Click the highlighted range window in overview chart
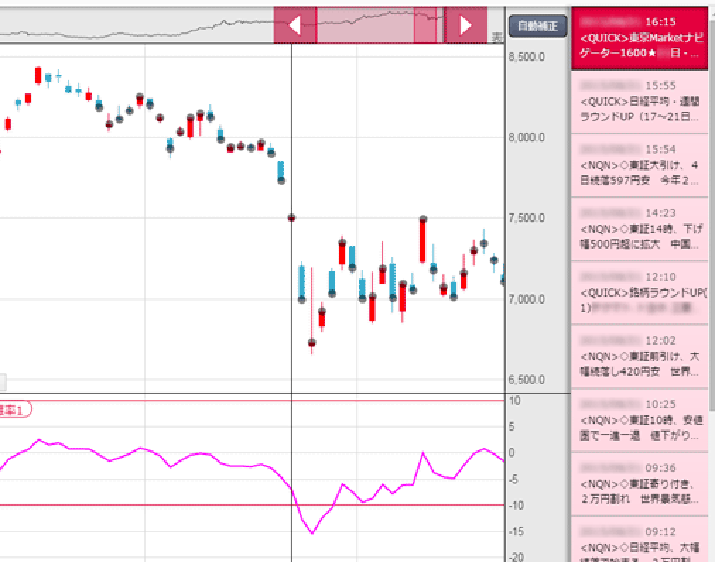The width and height of the screenshot is (715, 562). [365, 26]
